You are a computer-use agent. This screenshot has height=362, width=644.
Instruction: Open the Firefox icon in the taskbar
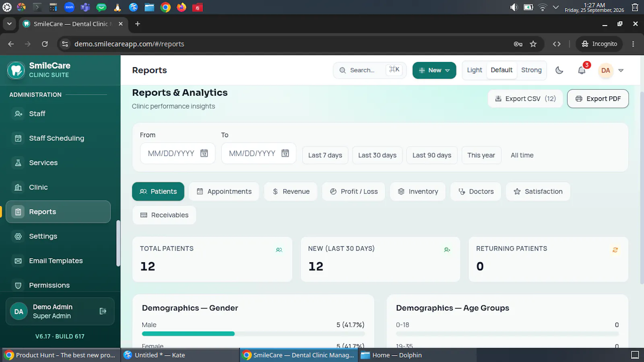[x=182, y=7]
